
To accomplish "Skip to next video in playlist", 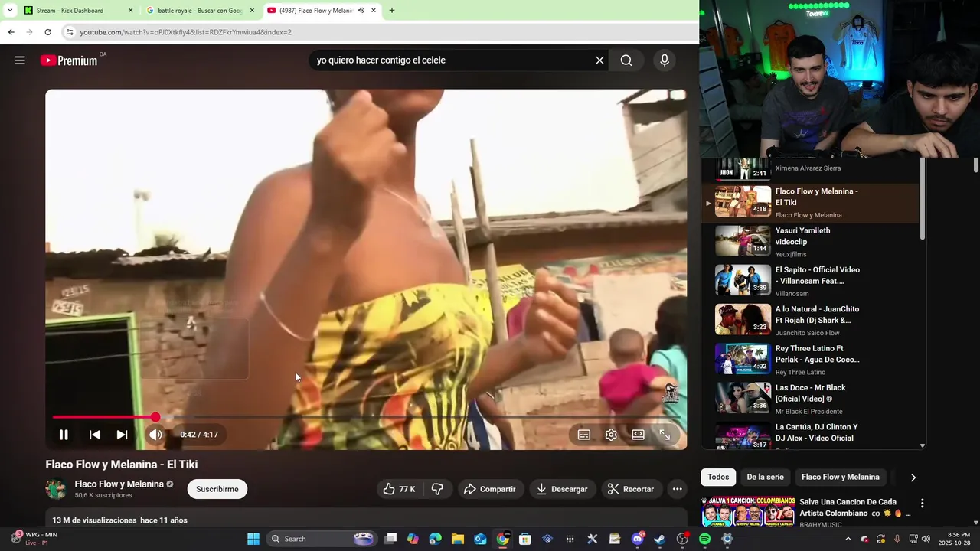I will [122, 435].
